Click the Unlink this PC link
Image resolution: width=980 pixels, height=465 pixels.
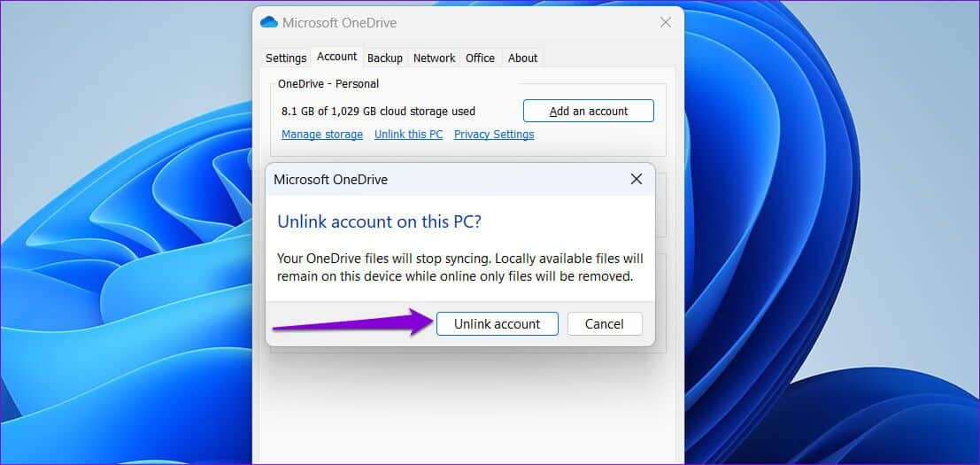point(409,135)
